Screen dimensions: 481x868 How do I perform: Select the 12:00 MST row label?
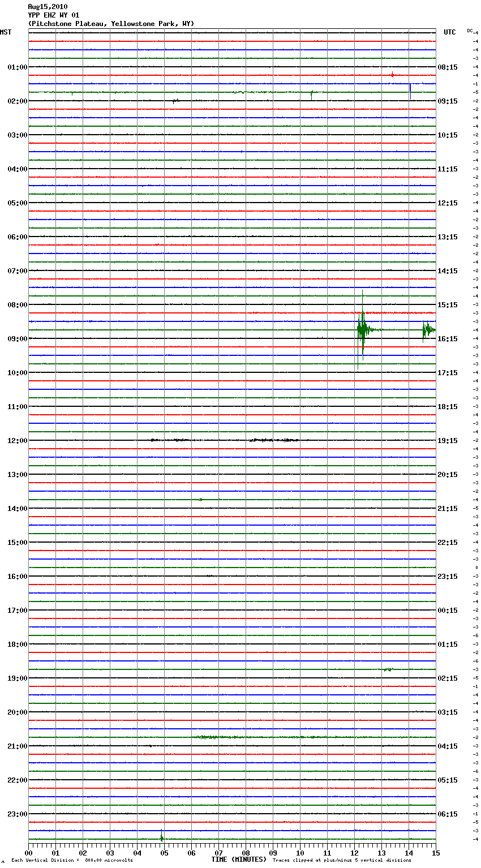[18, 441]
